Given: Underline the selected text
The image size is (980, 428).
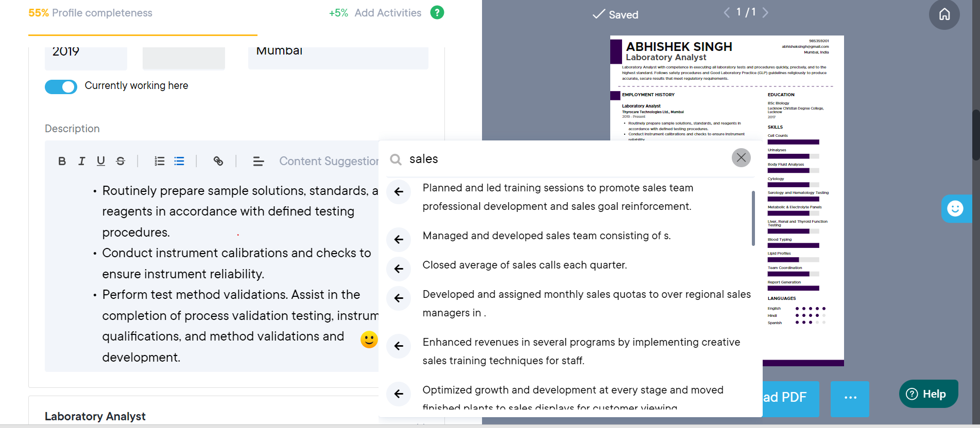Looking at the screenshot, I should point(101,161).
